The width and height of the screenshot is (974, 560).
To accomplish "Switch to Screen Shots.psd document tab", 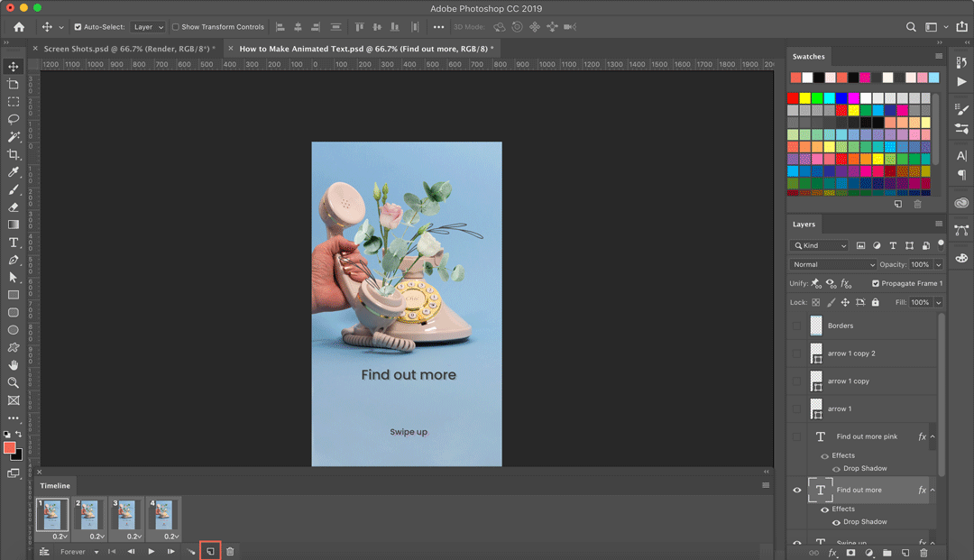I will 129,49.
